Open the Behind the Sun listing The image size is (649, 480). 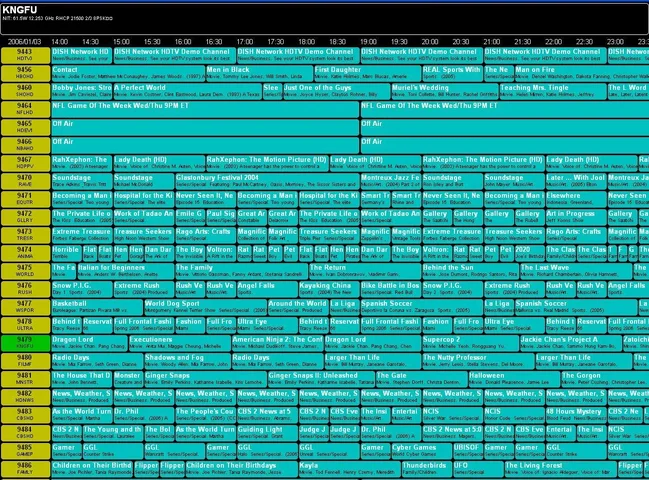470,271
